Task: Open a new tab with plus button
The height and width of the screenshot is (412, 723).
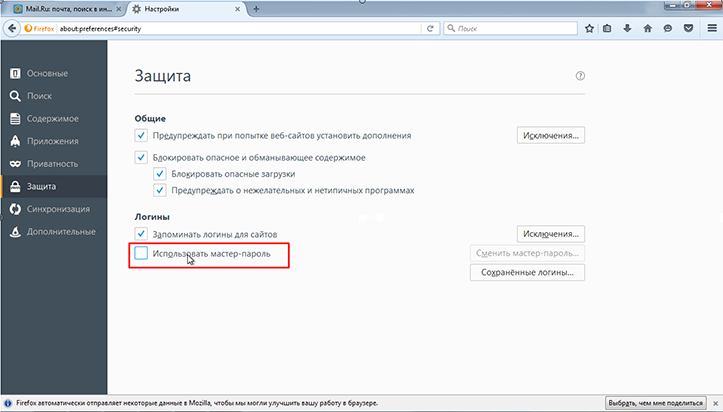Action: pyautogui.click(x=257, y=8)
